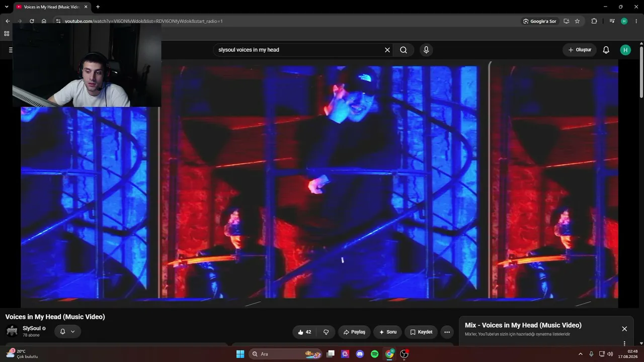The height and width of the screenshot is (362, 644).
Task: Open Task View on the taskbar
Action: [x=331, y=354]
